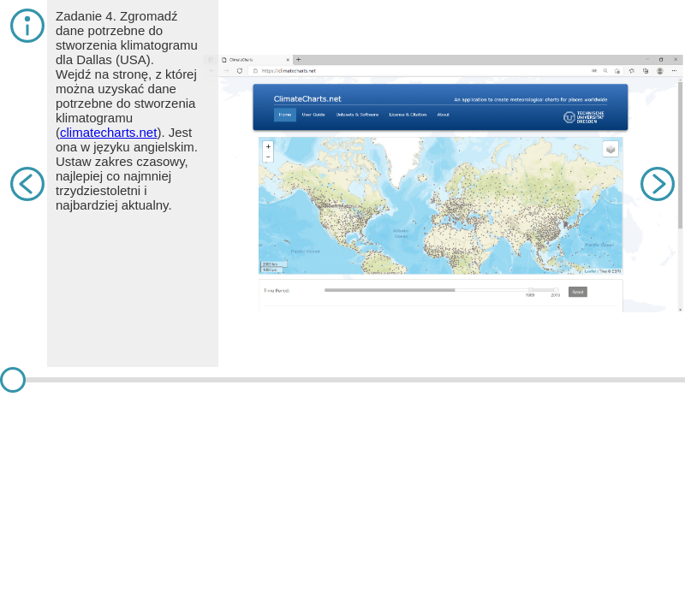Viewport: 685px width, 616px height.
Task: Open a new browser tab with plus
Action: coord(298,59)
